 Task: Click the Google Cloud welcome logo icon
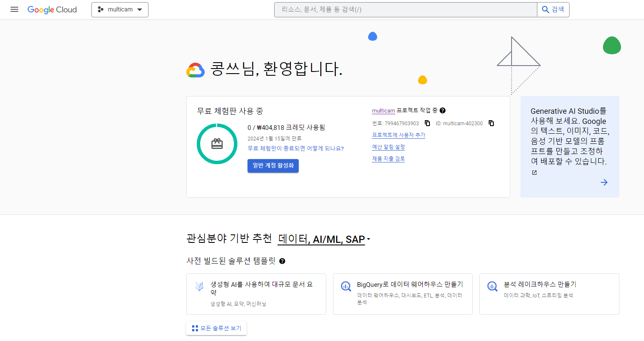click(x=195, y=70)
